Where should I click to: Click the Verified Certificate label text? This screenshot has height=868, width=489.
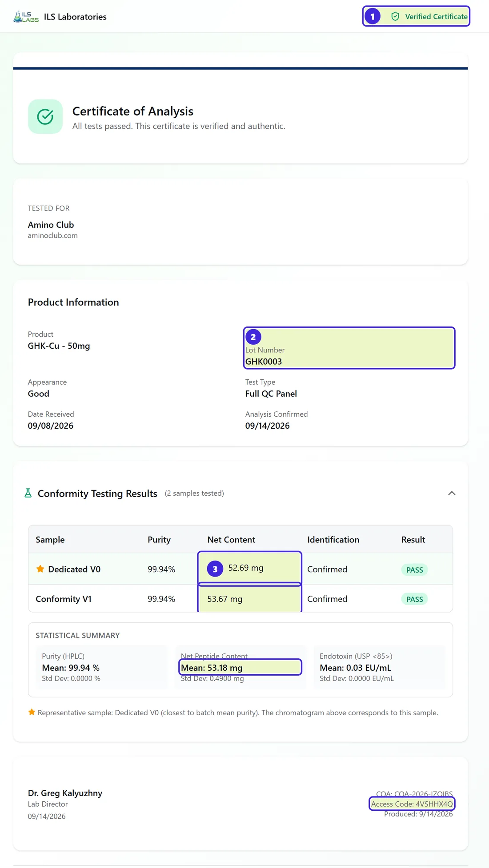[x=436, y=16]
